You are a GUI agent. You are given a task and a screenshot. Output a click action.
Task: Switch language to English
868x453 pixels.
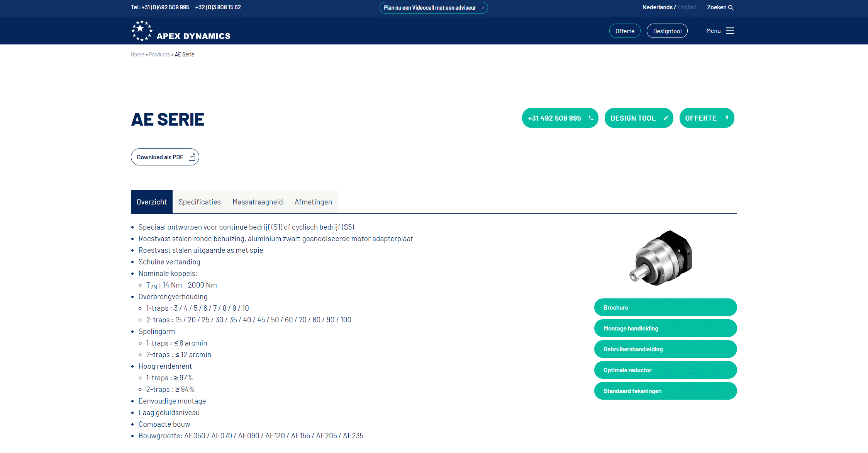pyautogui.click(x=687, y=7)
